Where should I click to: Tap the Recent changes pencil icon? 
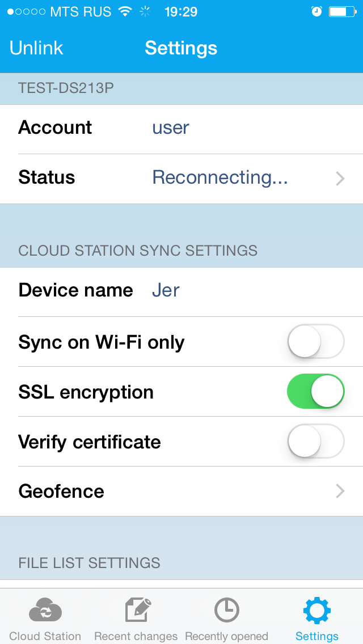tap(137, 610)
